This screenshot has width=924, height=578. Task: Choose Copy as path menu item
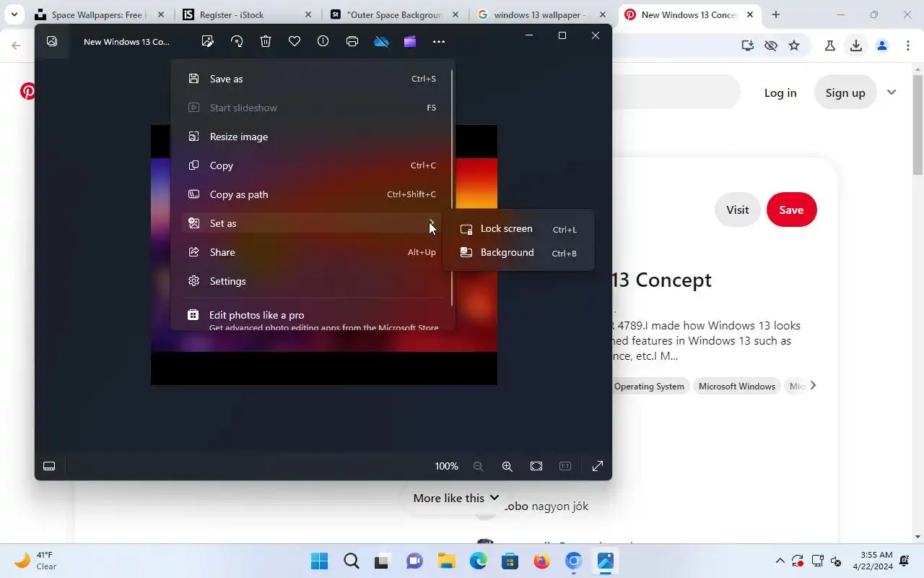[312, 194]
